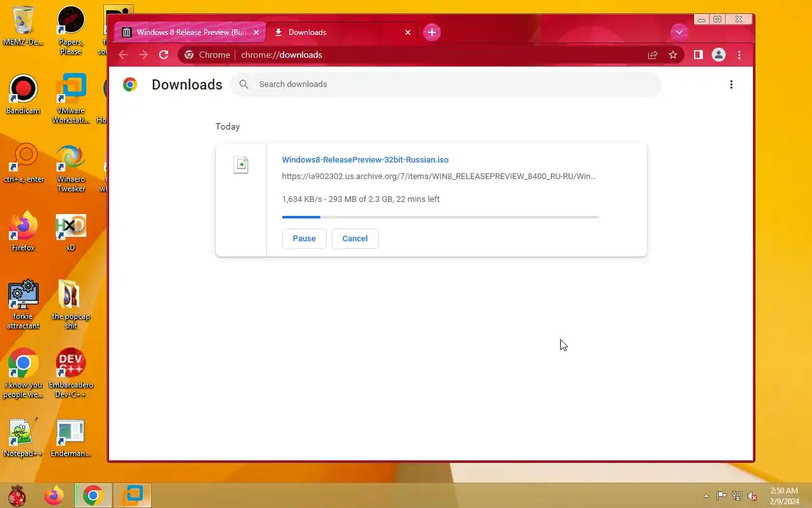Focus the Search downloads field
The image size is (812, 508).
445,84
